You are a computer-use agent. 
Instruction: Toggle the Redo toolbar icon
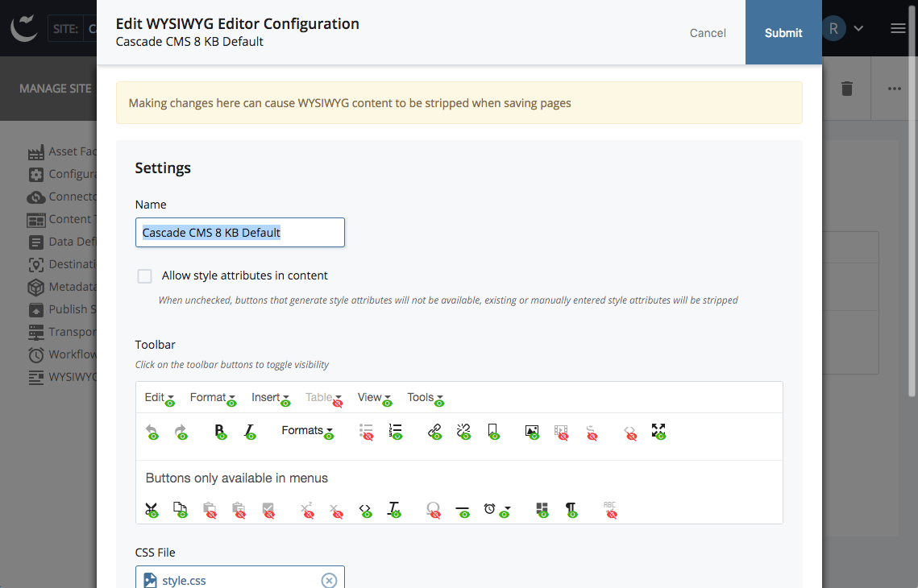[181, 432]
